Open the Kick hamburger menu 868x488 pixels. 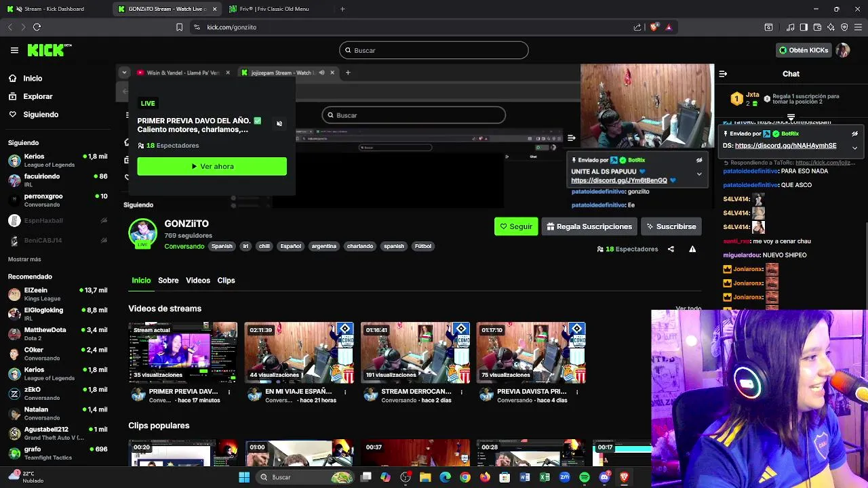point(14,50)
